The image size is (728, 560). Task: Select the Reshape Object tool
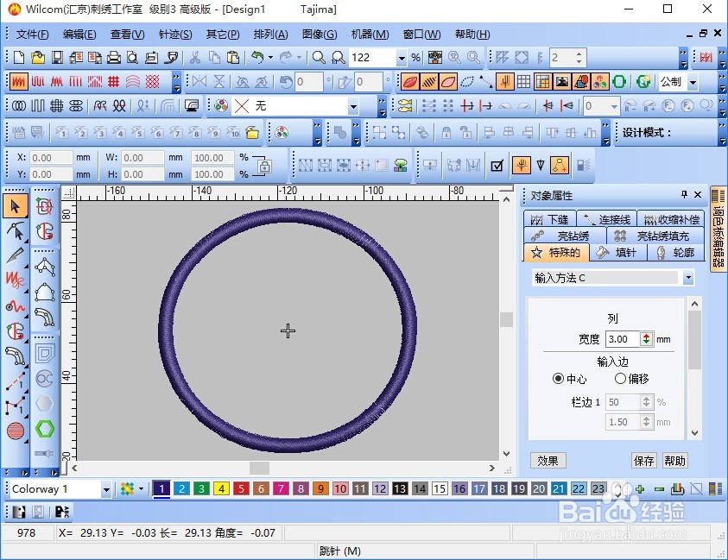tap(16, 230)
